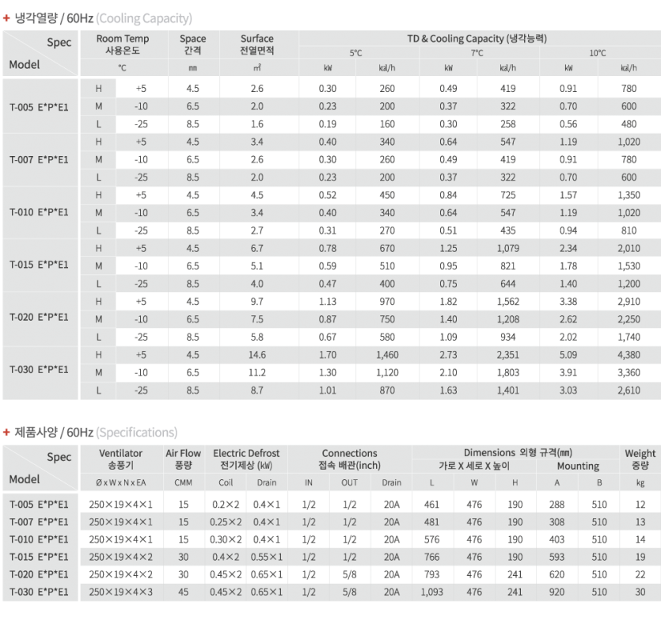Click the 1,093 length value cell
The width and height of the screenshot is (661, 644).
tap(431, 591)
